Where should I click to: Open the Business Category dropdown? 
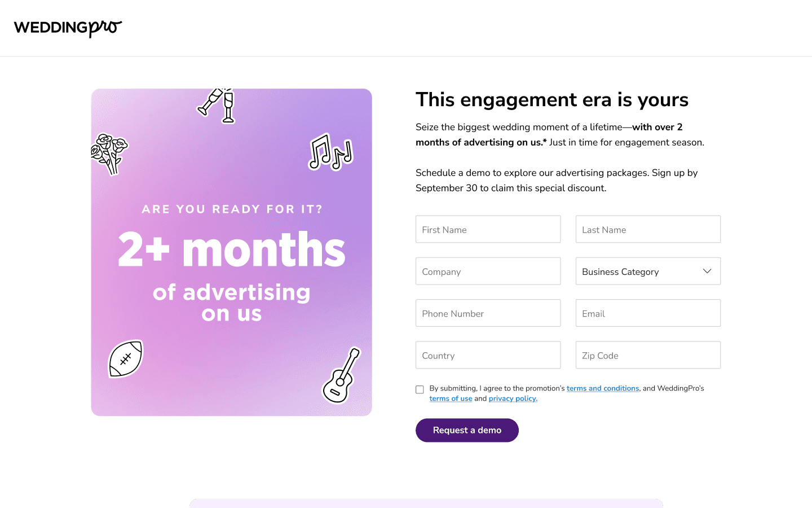point(648,271)
